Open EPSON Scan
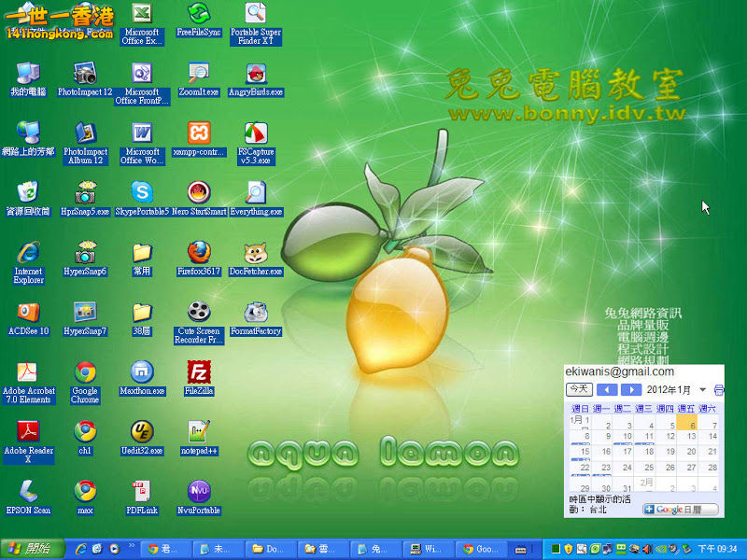 point(26,493)
